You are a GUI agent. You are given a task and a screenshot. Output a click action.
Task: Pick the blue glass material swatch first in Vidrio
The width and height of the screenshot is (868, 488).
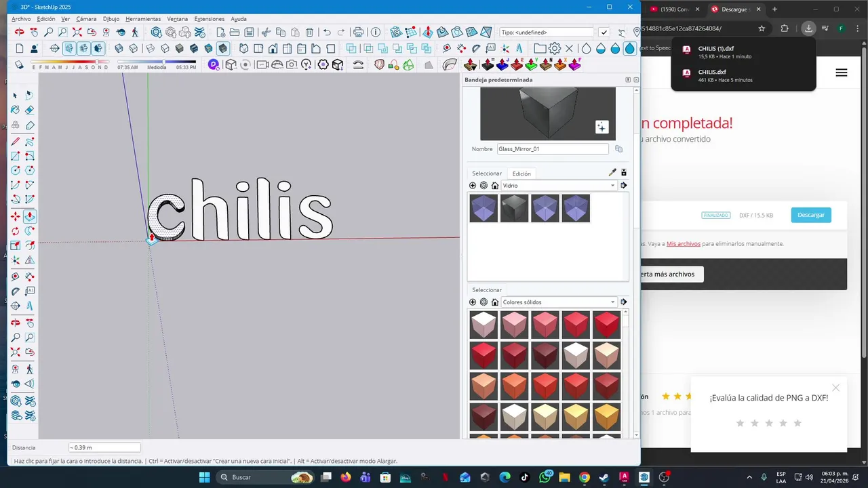pyautogui.click(x=484, y=208)
